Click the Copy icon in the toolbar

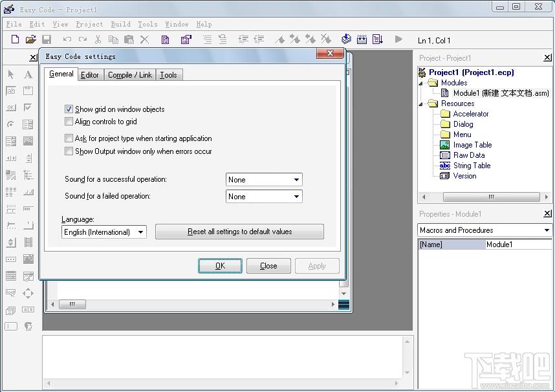click(x=113, y=39)
